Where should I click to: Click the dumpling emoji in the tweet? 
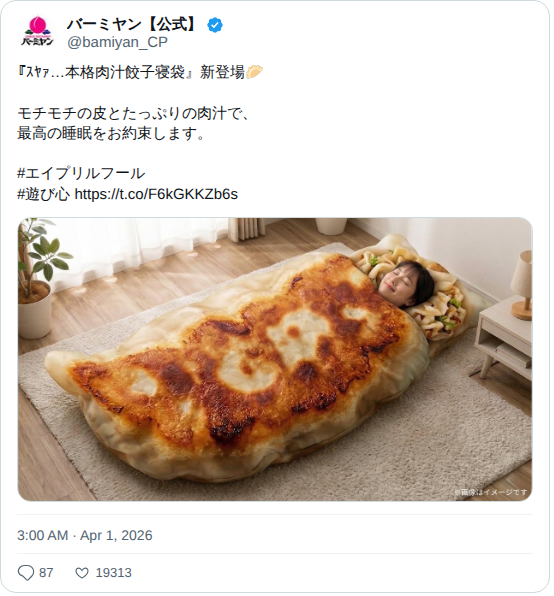[254, 72]
